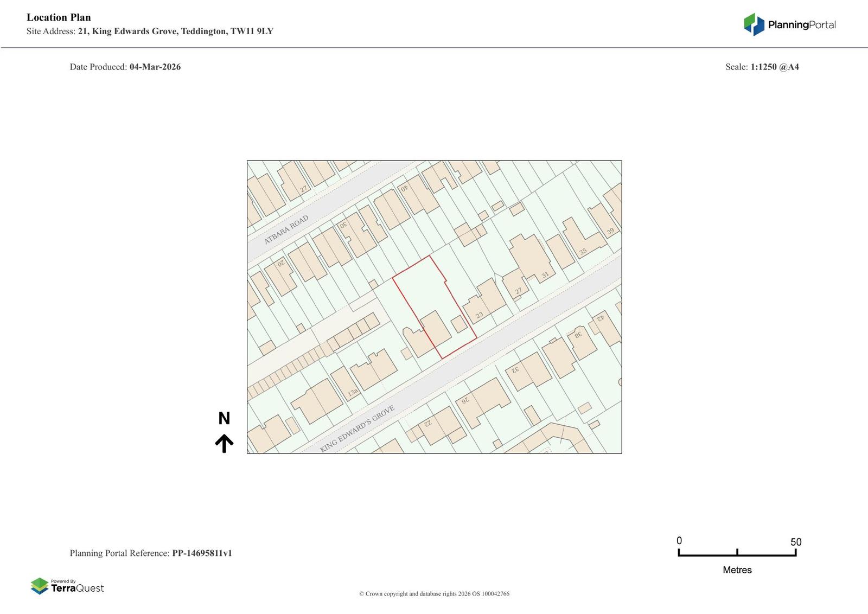This screenshot has height=614, width=868.
Task: Click house number 26 on map
Action: [x=464, y=400]
